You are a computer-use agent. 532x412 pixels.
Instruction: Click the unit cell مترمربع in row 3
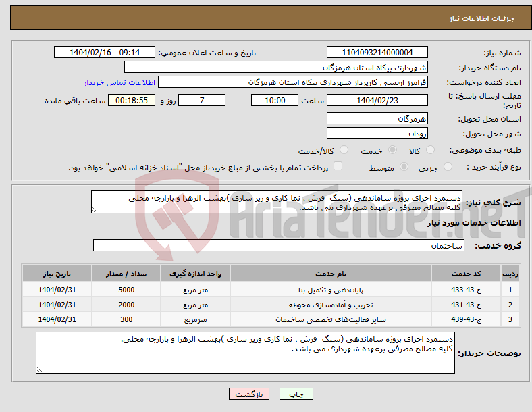(x=195, y=319)
